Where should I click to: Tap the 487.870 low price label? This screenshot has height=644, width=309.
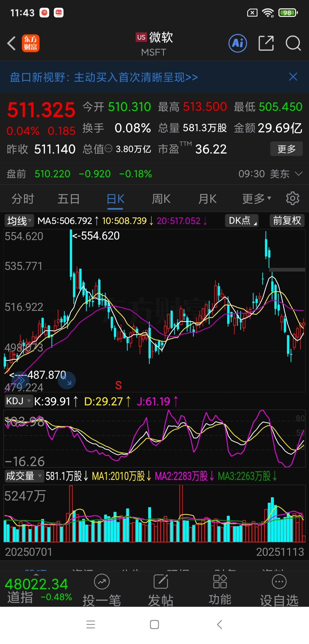(38, 375)
